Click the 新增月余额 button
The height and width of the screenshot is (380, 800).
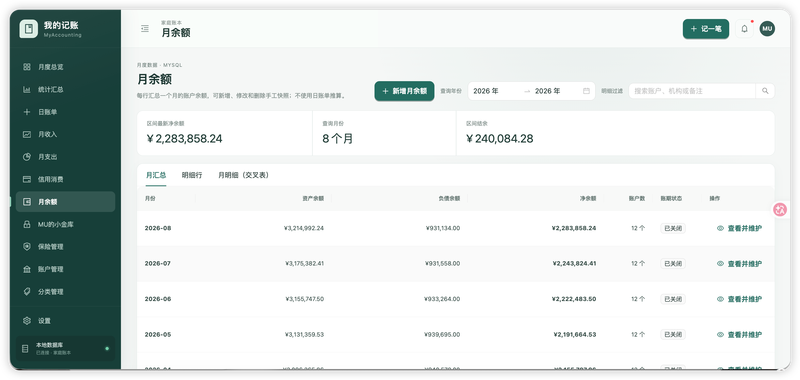404,91
